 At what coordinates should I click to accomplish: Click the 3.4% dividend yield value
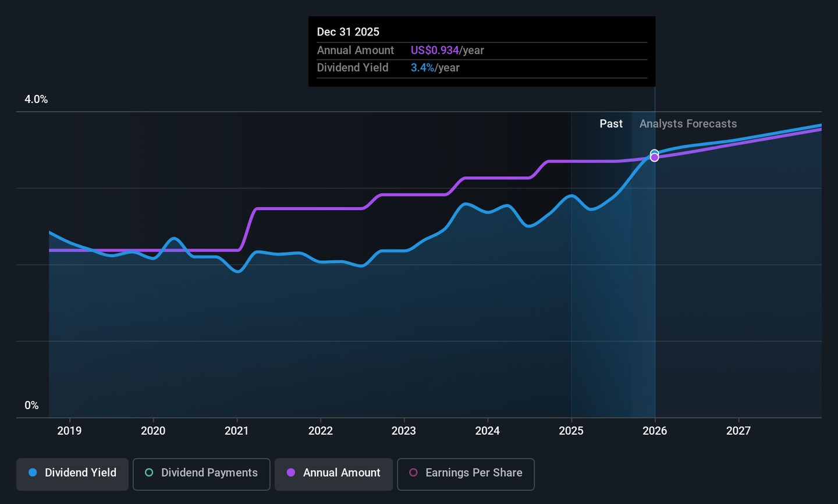[x=422, y=68]
